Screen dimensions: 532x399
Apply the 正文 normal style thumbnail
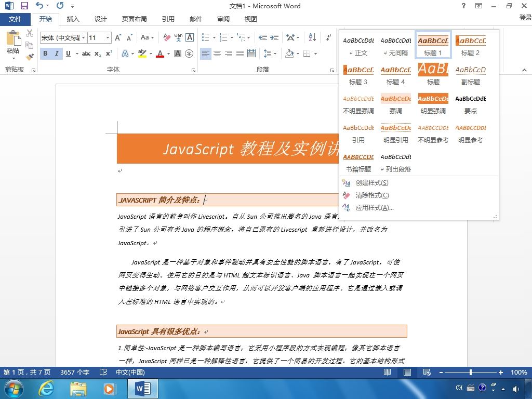[358, 45]
